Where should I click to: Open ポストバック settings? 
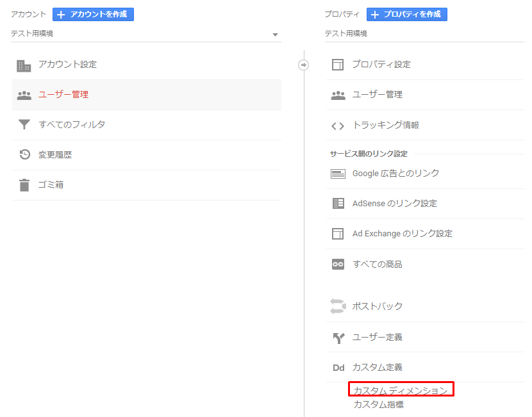(425, 306)
